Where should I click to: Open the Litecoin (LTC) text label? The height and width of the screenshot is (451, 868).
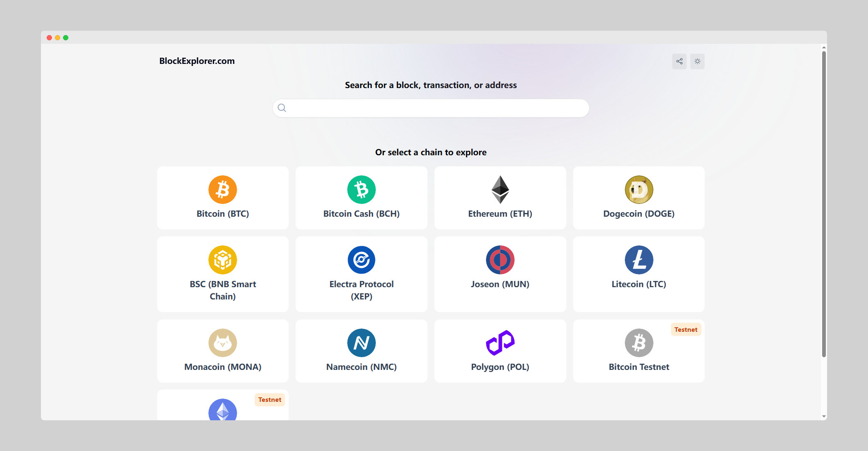tap(639, 284)
